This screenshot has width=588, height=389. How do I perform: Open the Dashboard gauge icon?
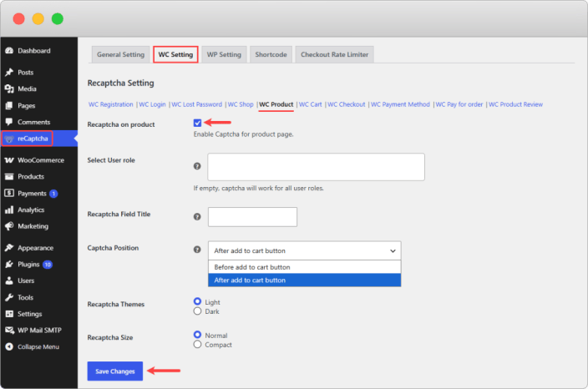click(9, 51)
